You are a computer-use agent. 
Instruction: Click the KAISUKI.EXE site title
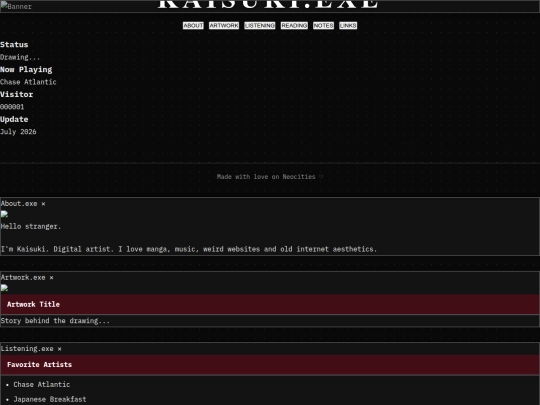pyautogui.click(x=268, y=4)
